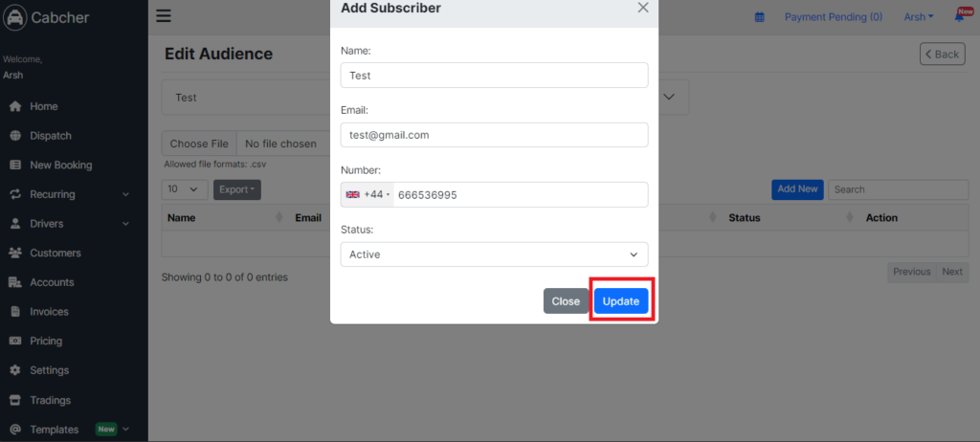
Task: Open the Status dropdown showing Active
Action: pos(495,254)
